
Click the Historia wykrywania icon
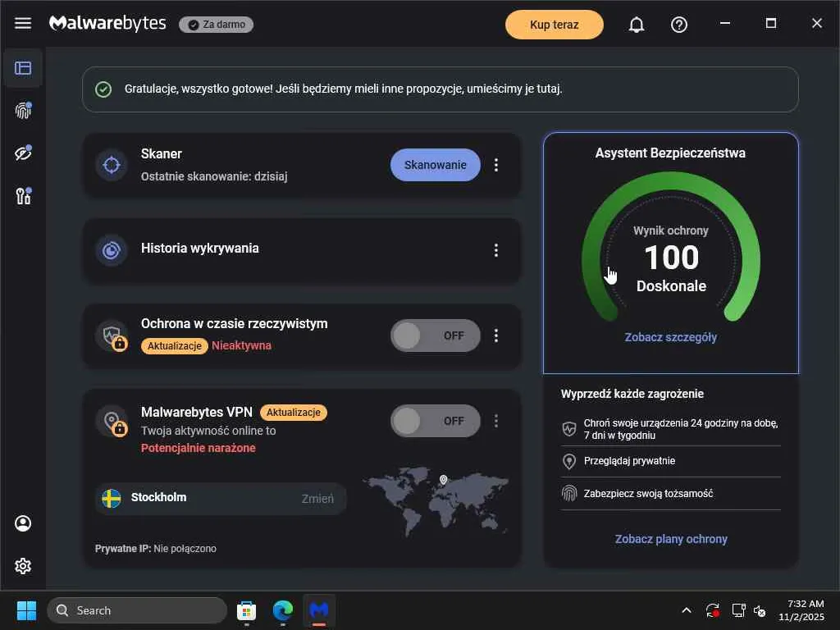112,250
